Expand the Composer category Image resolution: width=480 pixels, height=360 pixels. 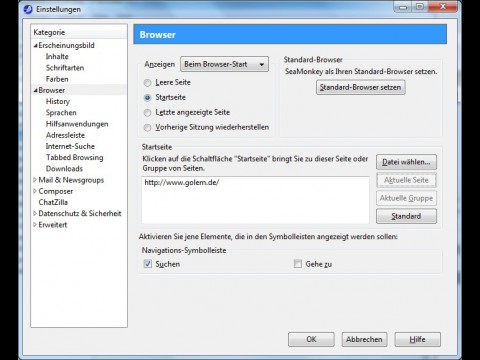pos(35,191)
